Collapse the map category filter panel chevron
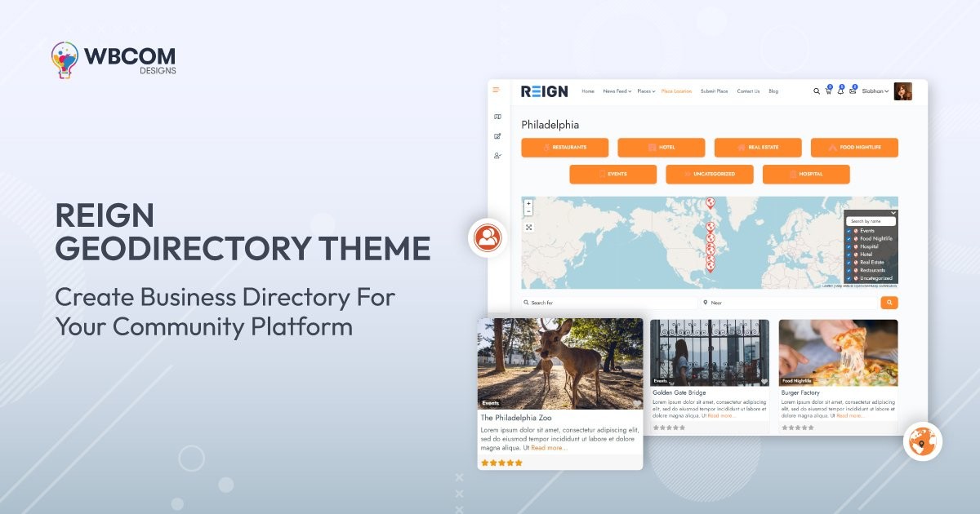Image resolution: width=980 pixels, height=514 pixels. click(x=893, y=213)
